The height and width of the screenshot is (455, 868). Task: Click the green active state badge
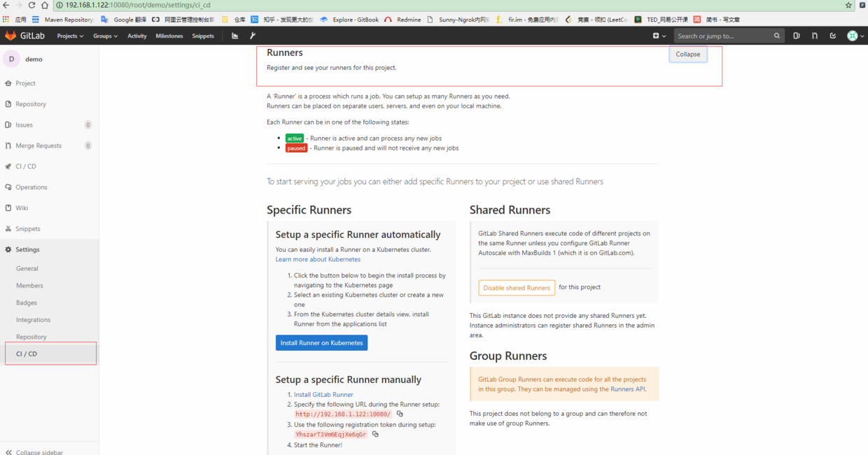point(295,139)
